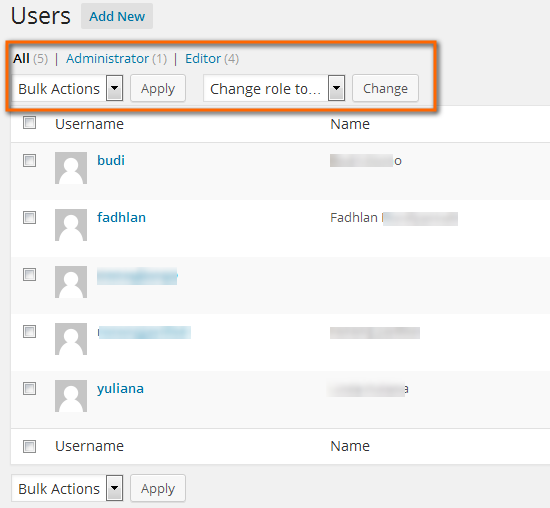
Task: Expand the Change role to dropdown
Action: (x=274, y=88)
